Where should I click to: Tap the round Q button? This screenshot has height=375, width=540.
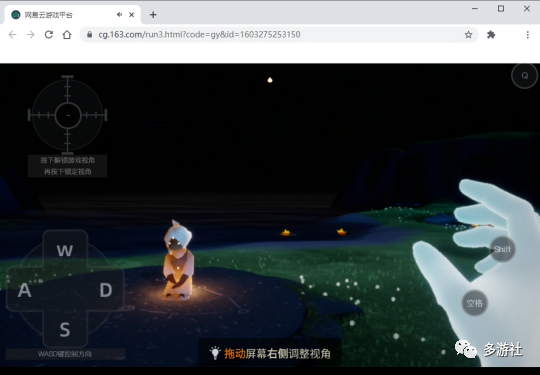click(x=525, y=76)
